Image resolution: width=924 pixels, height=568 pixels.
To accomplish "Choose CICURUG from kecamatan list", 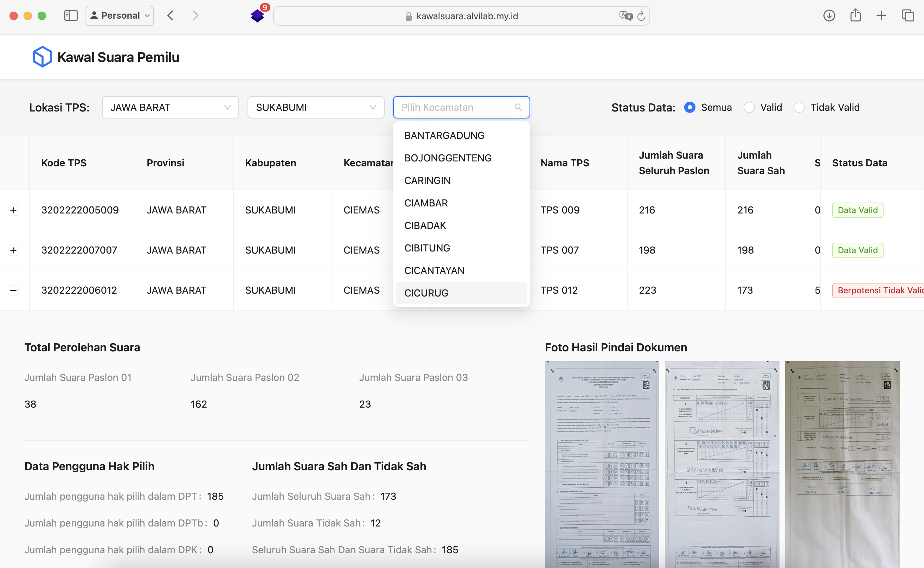I will 426,293.
